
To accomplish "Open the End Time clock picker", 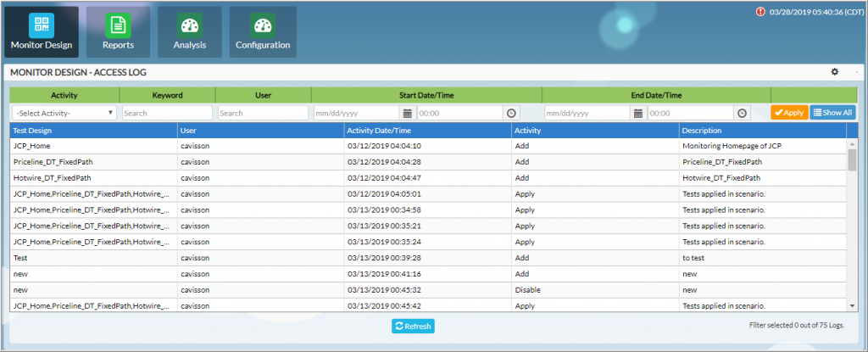I will pos(741,113).
